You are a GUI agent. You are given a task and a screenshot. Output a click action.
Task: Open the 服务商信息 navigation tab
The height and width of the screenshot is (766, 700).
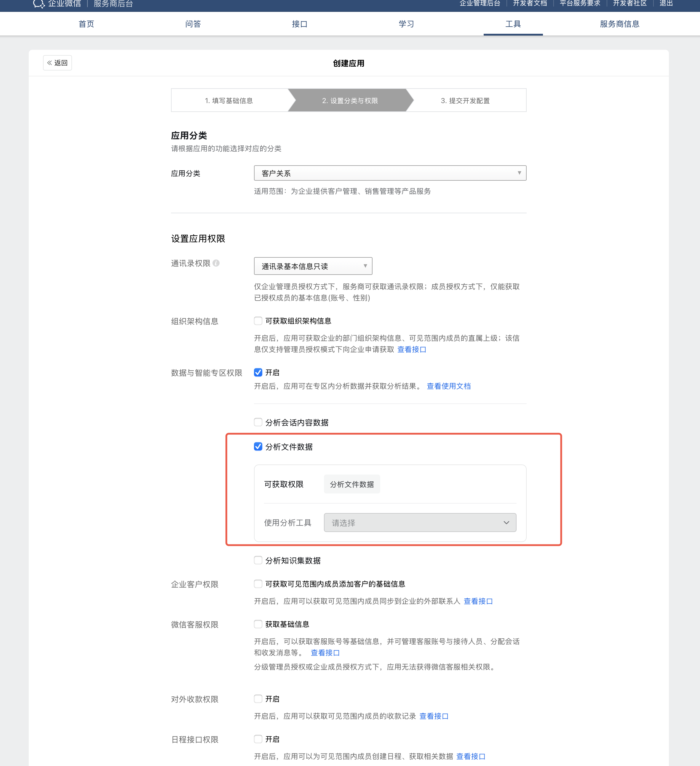[x=619, y=24]
